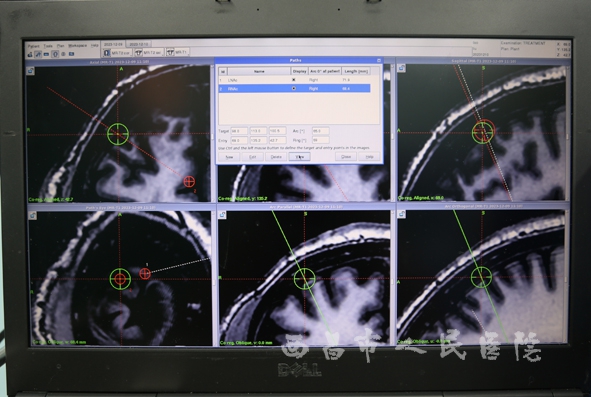Image resolution: width=591 pixels, height=397 pixels.
Task: Select the RNAc path row
Action: 294,89
